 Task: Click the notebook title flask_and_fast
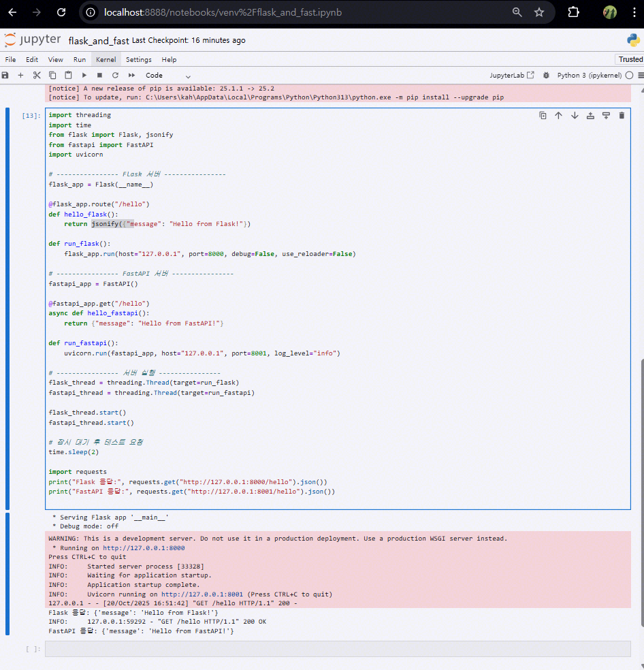pos(99,41)
